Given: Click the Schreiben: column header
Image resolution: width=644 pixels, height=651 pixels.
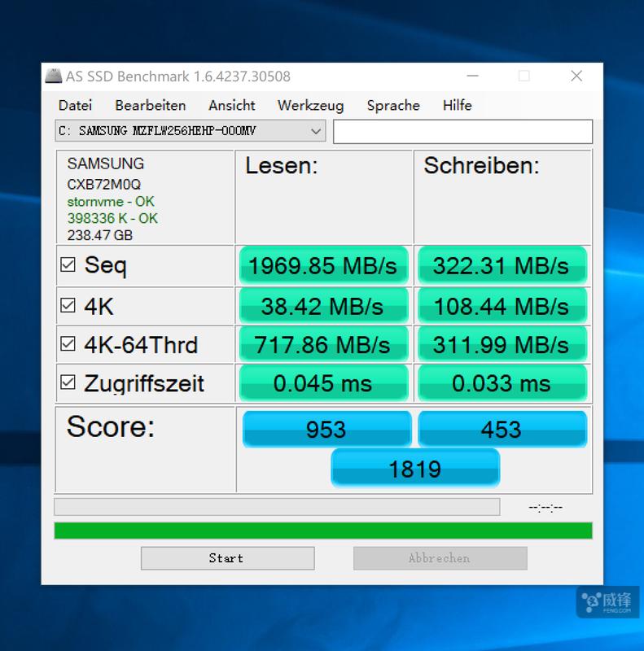Looking at the screenshot, I should (481, 165).
